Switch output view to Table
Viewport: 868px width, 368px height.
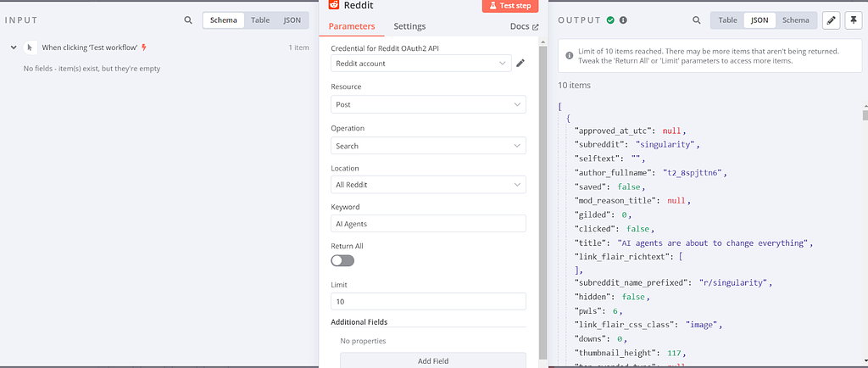727,20
